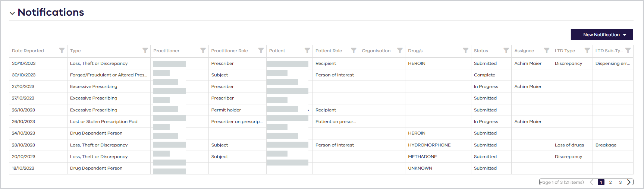The image size is (644, 189).
Task: Collapse the Notifications section
Action: (12, 13)
